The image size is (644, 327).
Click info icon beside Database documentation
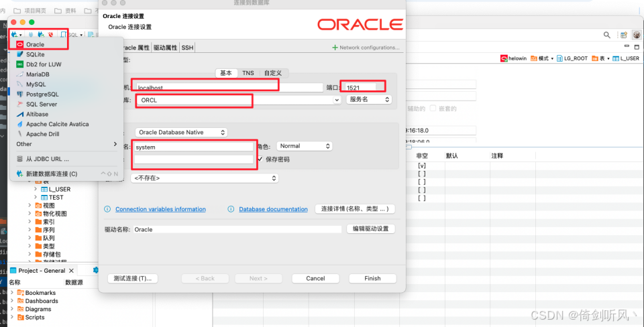(231, 209)
